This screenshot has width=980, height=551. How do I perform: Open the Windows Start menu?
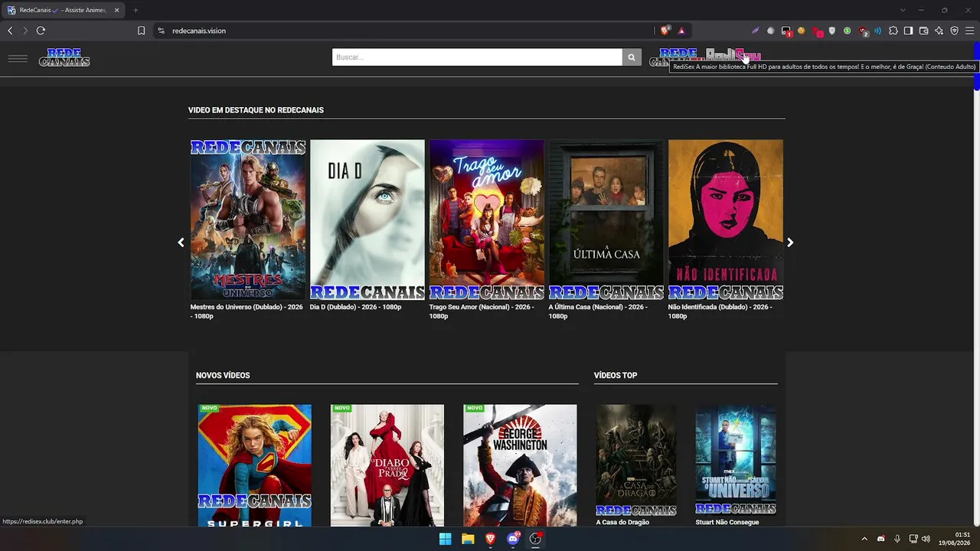(x=445, y=539)
